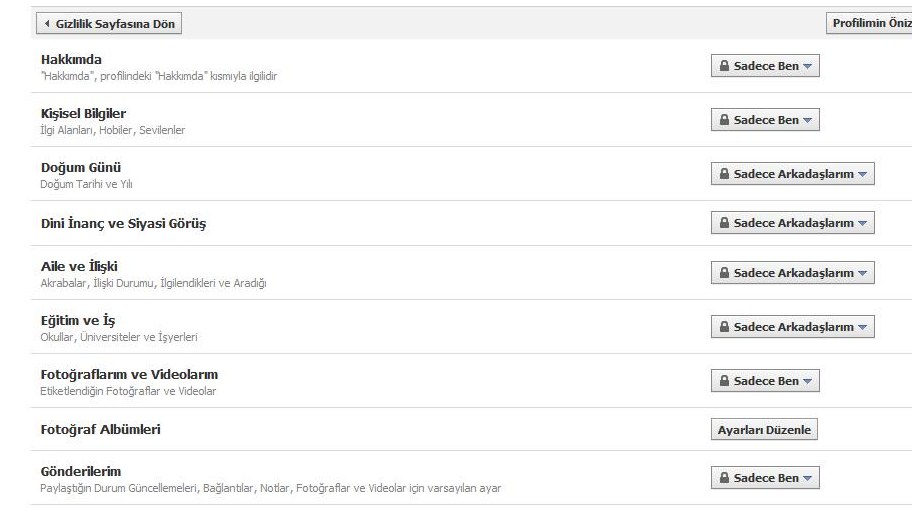Viewport: 912px width, 512px height.
Task: Click the lock icon in Gönderilerim row
Action: (x=724, y=478)
